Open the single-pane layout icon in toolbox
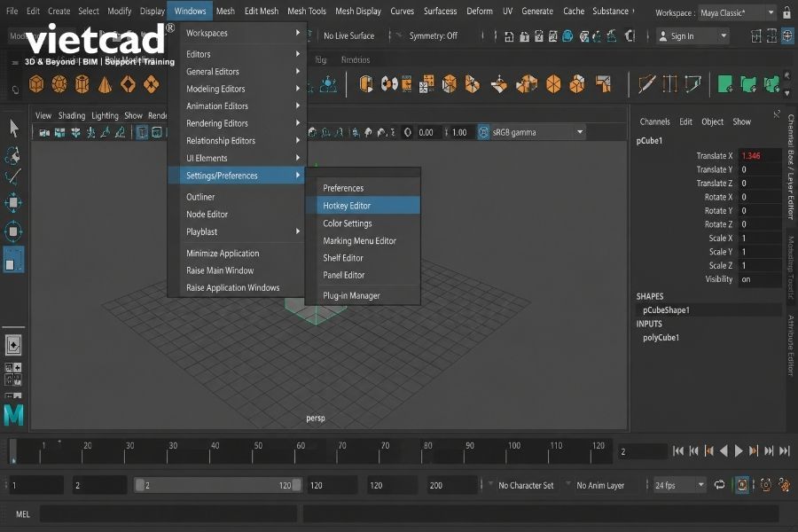This screenshot has height=532, width=798. click(x=13, y=345)
